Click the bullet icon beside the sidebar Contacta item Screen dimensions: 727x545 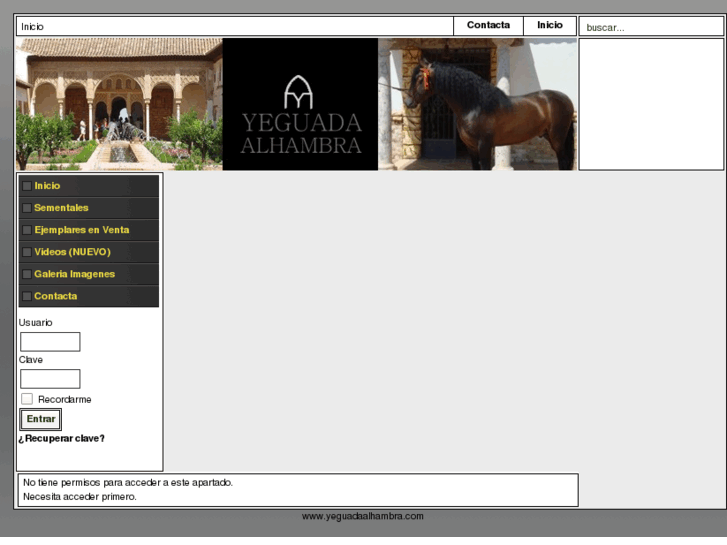pyautogui.click(x=27, y=296)
